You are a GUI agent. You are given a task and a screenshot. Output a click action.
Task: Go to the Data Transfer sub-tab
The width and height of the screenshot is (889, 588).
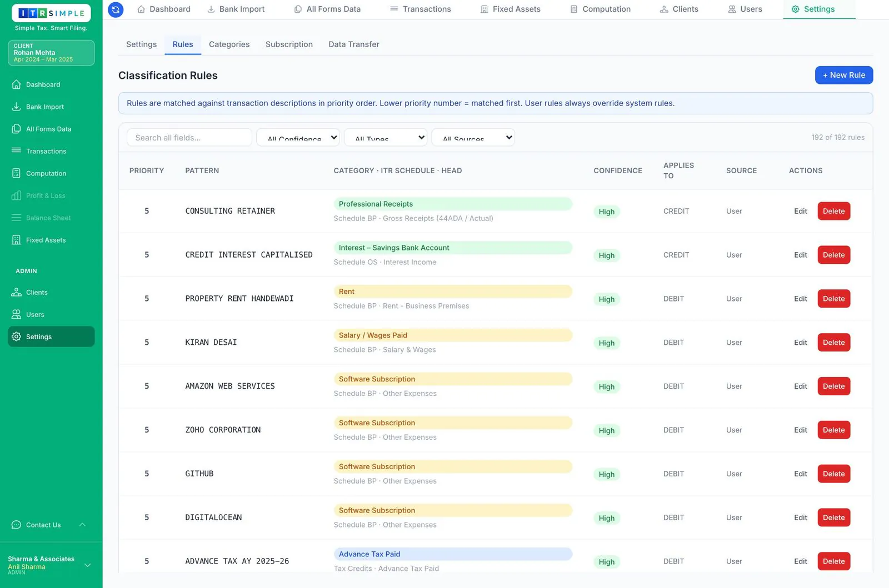click(x=354, y=44)
